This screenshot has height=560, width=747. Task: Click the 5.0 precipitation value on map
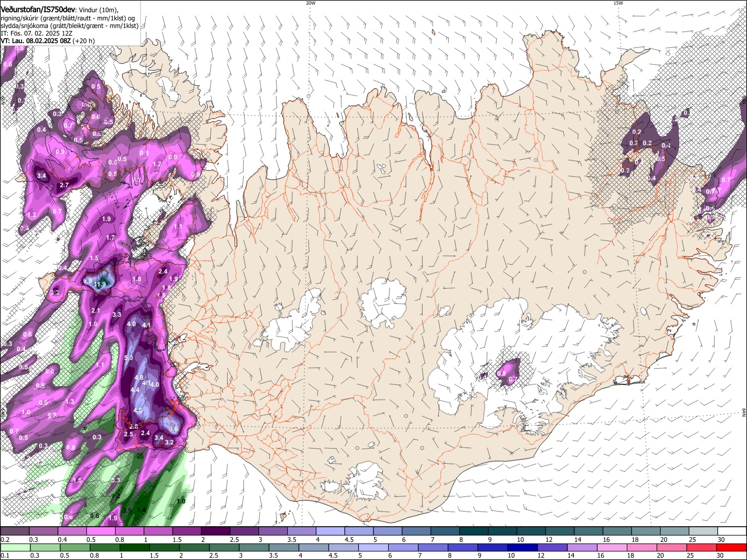129,358
